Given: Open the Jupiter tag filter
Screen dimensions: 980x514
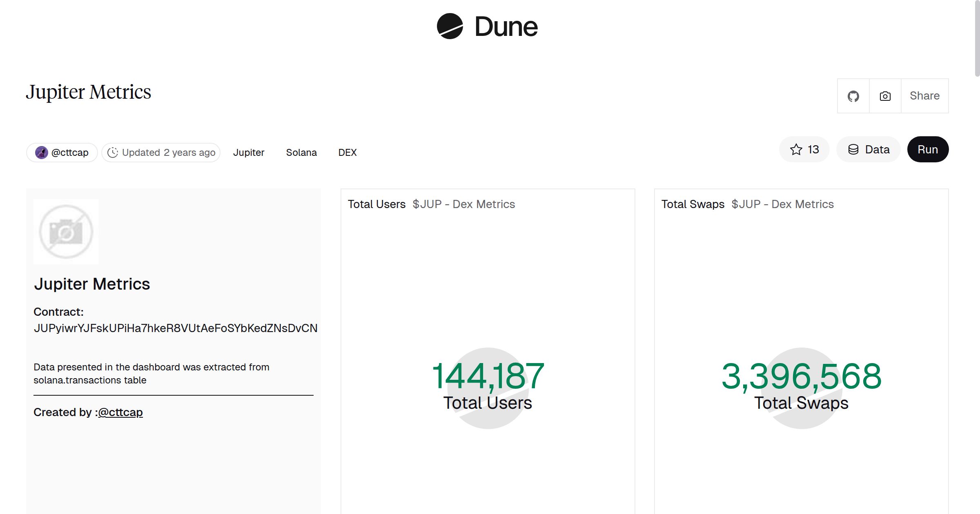Looking at the screenshot, I should [249, 152].
